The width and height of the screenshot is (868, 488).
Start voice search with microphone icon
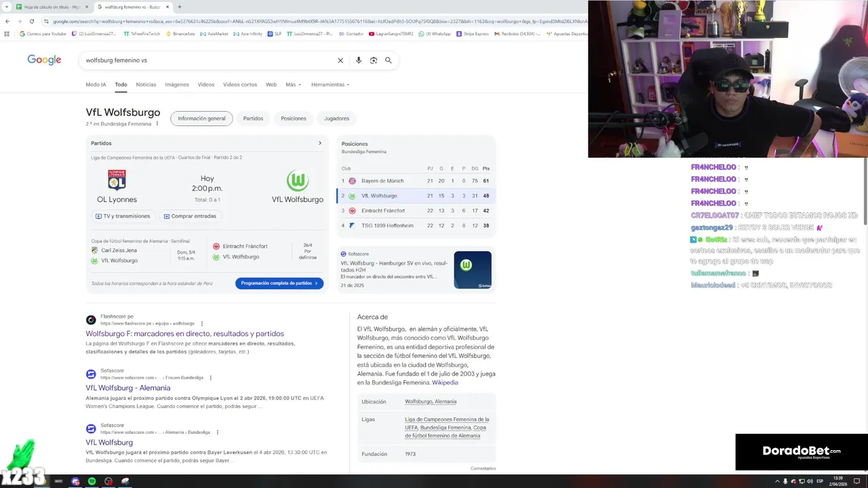click(x=359, y=60)
